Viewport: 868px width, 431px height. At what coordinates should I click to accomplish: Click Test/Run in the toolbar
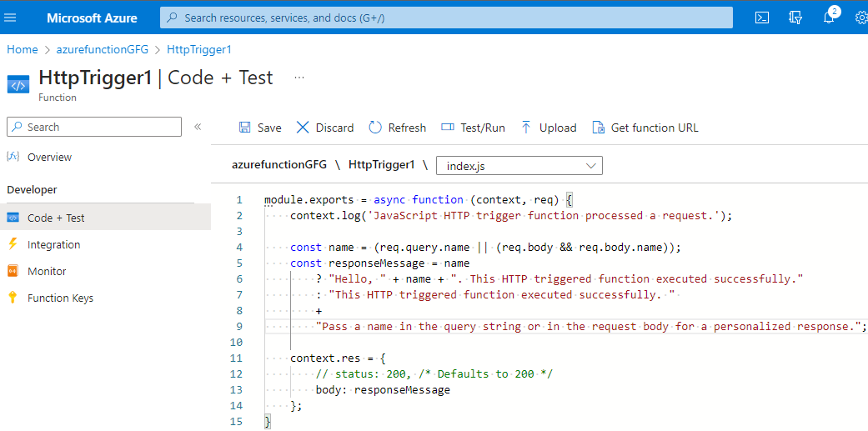[473, 128]
